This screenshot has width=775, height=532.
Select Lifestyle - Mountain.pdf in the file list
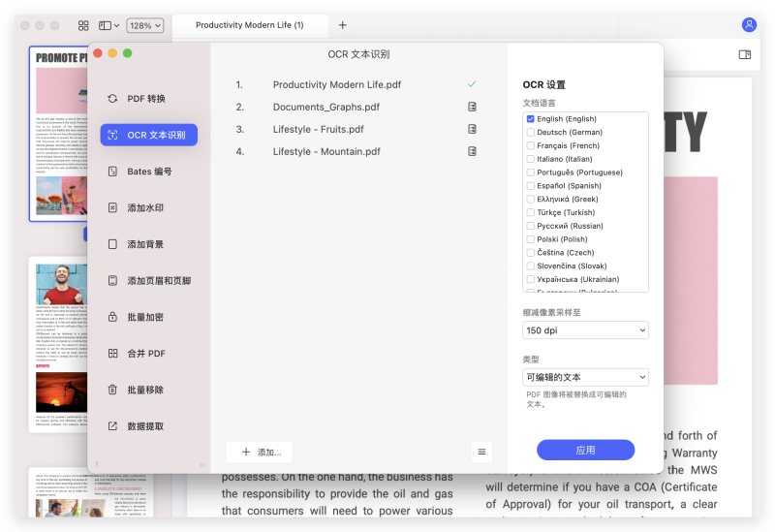[326, 151]
